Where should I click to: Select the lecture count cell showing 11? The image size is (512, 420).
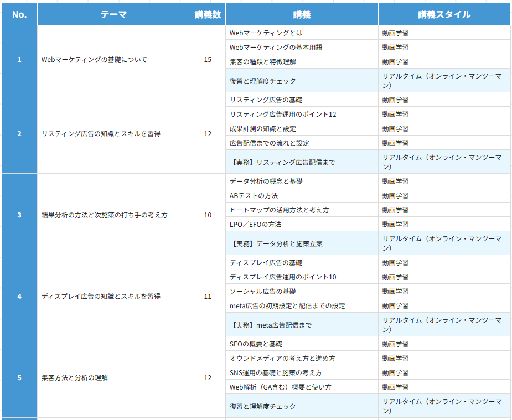click(x=207, y=297)
